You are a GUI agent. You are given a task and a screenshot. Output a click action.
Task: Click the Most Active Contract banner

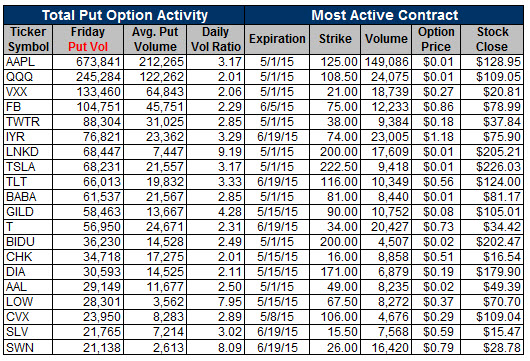384,15
